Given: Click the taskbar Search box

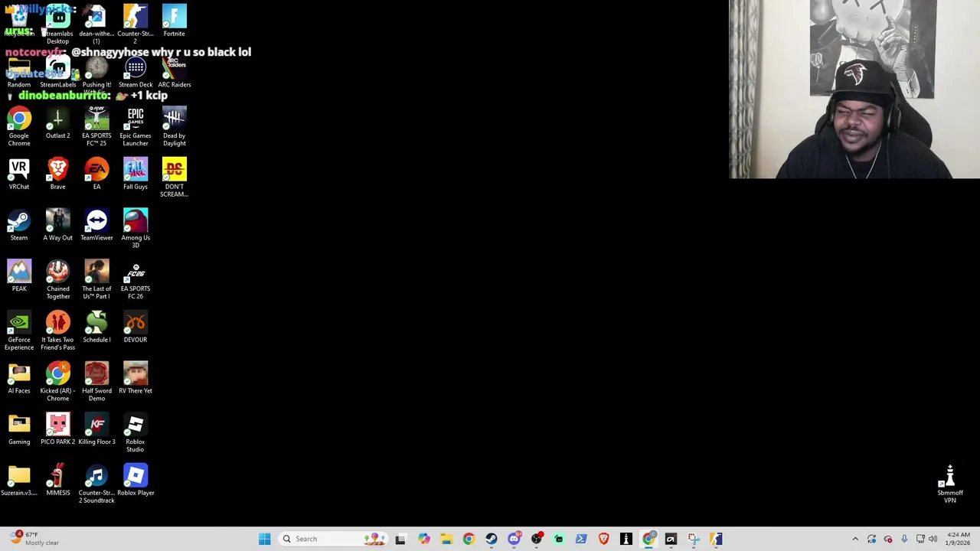Looking at the screenshot, I should coord(333,539).
